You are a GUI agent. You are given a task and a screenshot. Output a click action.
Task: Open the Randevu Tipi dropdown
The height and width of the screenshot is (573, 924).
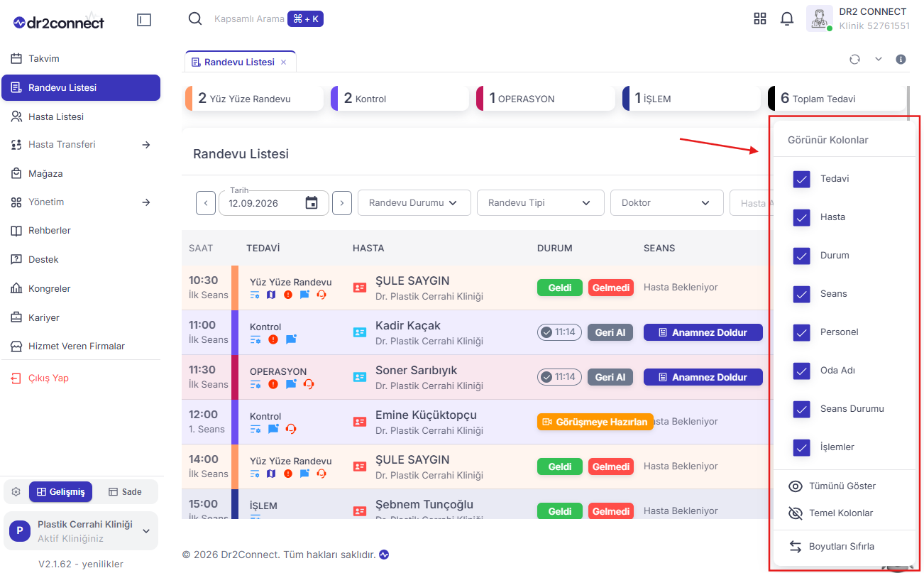point(541,203)
